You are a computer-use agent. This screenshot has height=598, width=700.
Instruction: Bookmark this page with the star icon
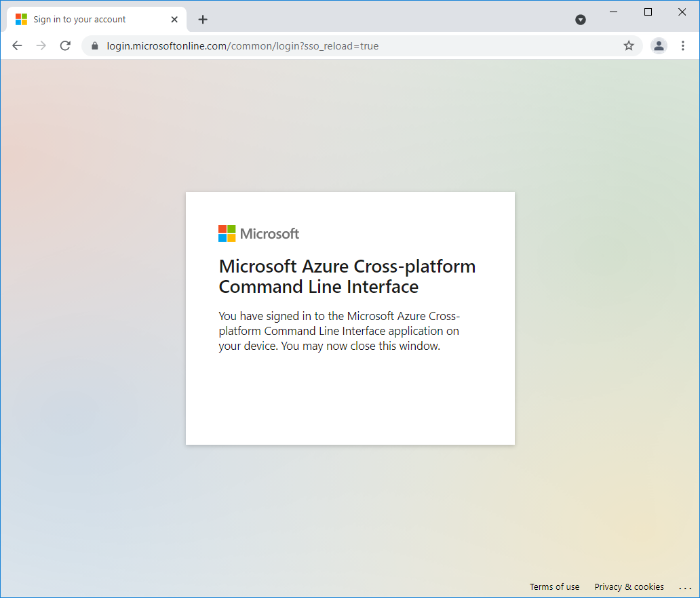(629, 45)
